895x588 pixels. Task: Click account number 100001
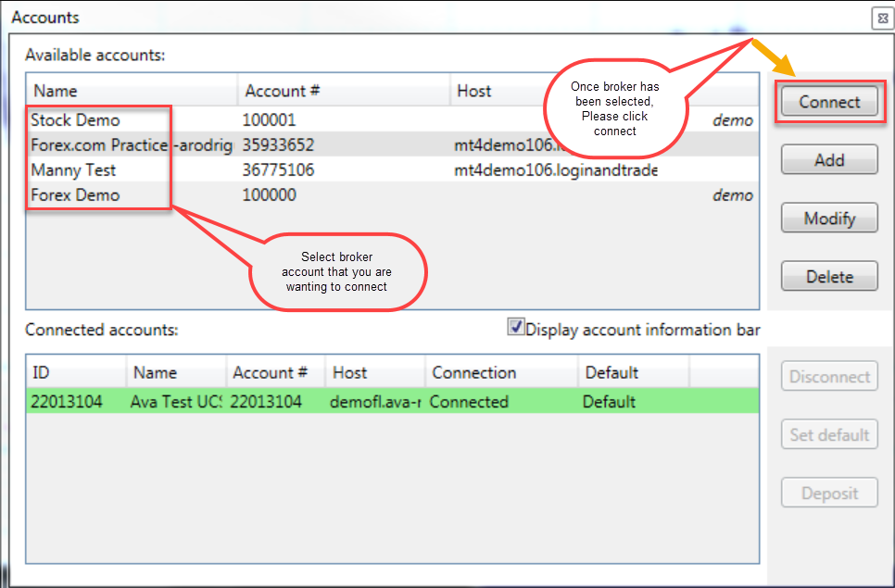click(269, 119)
